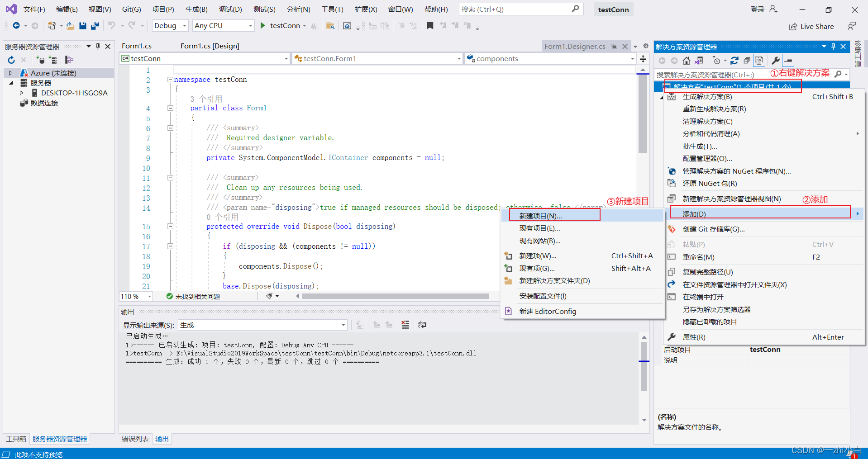Select 新建 EditorConfig submenu entry
The image size is (868, 459).
coord(582,311)
